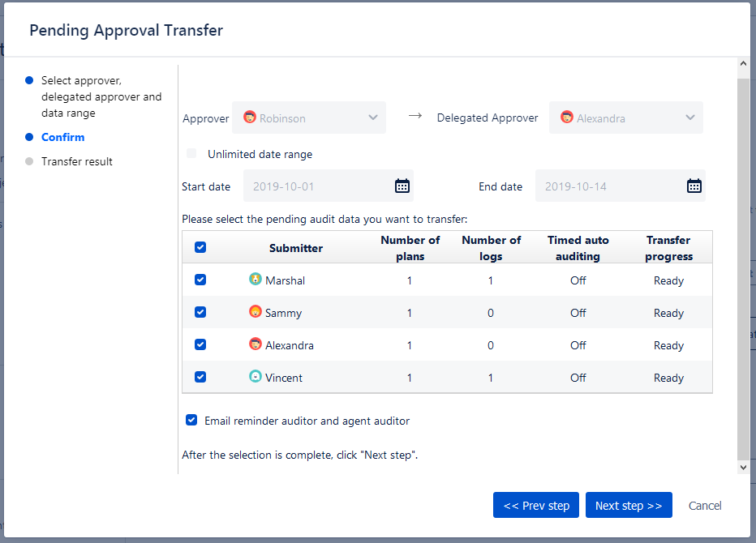Click Sammy's avatar icon in table
Image resolution: width=756 pixels, height=543 pixels.
[256, 312]
